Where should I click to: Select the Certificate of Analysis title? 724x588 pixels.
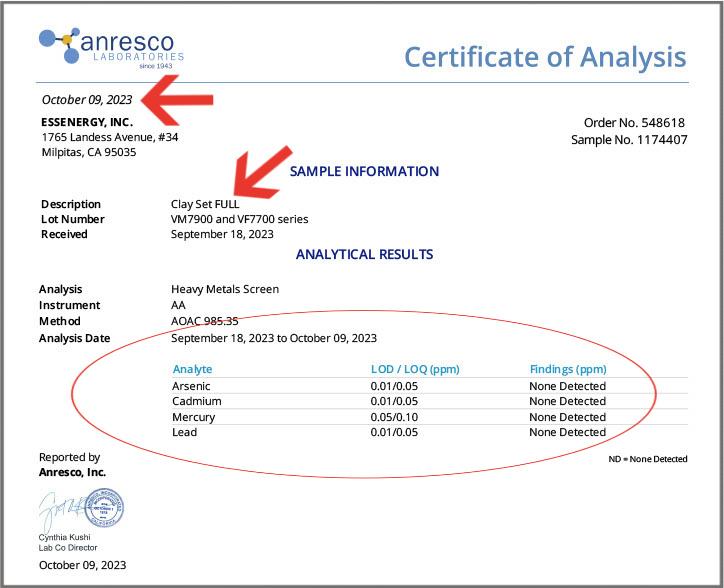545,57
